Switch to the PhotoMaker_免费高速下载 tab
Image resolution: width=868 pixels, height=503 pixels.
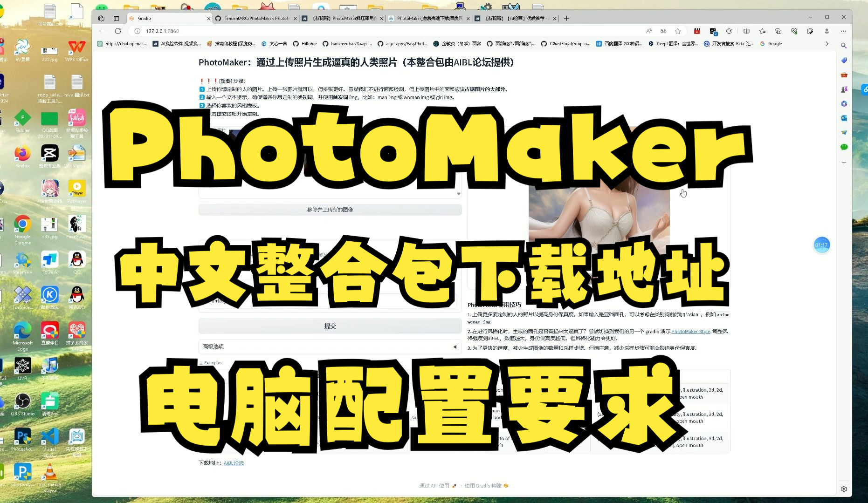[x=429, y=19]
